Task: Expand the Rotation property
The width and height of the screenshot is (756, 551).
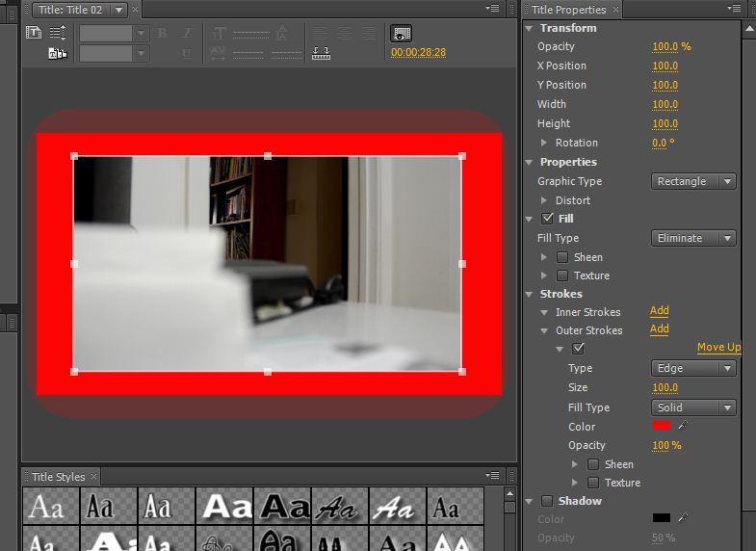Action: [x=545, y=143]
